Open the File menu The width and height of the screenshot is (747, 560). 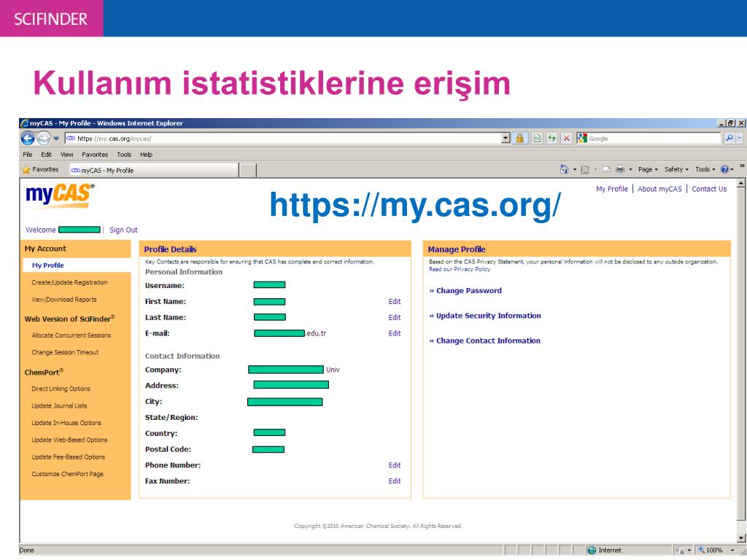click(28, 155)
